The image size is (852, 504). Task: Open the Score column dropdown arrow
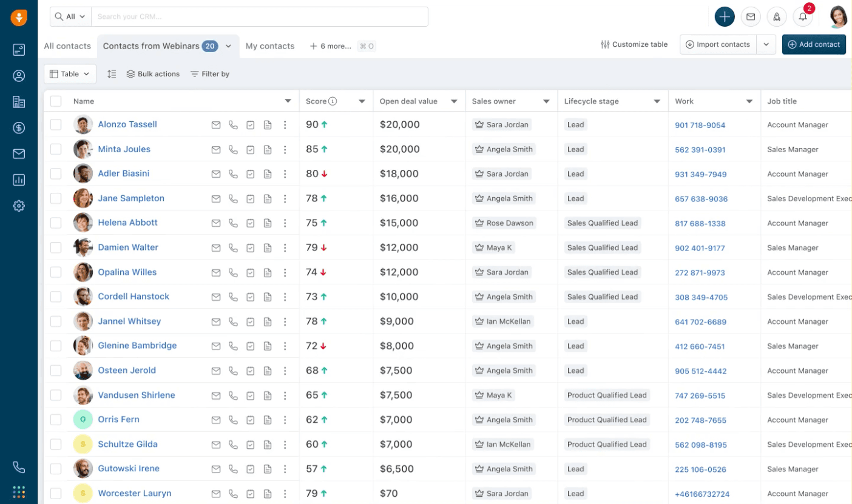(362, 101)
